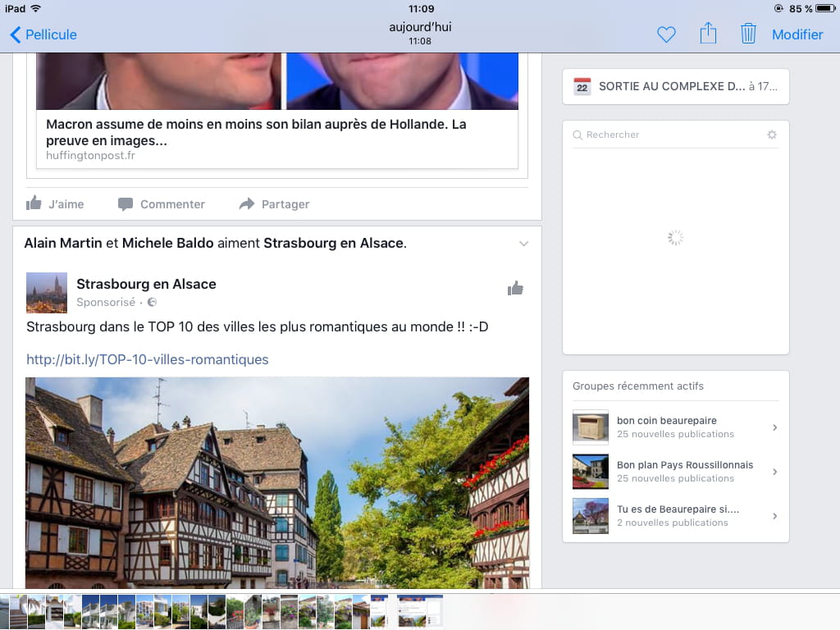Open bon coin beaurepaire group
The height and width of the screenshot is (630, 840).
[x=676, y=427]
